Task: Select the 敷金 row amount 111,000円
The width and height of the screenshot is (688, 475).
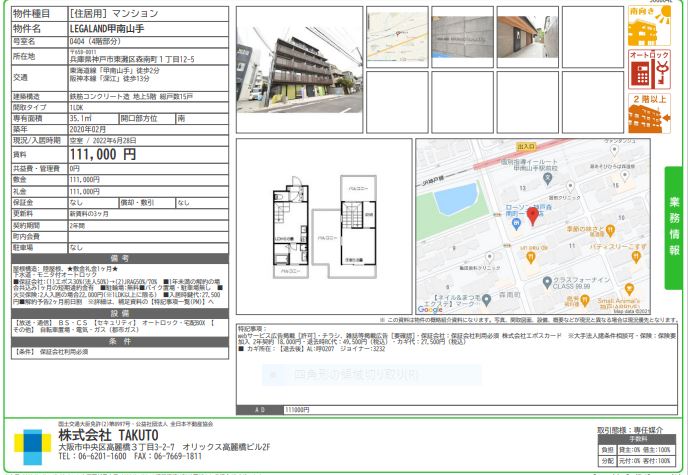Action: (85, 180)
